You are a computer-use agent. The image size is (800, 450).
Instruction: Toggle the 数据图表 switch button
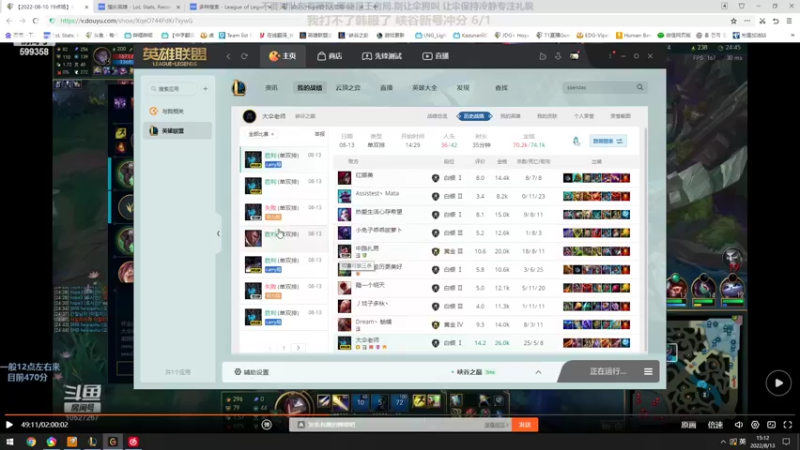tap(608, 141)
